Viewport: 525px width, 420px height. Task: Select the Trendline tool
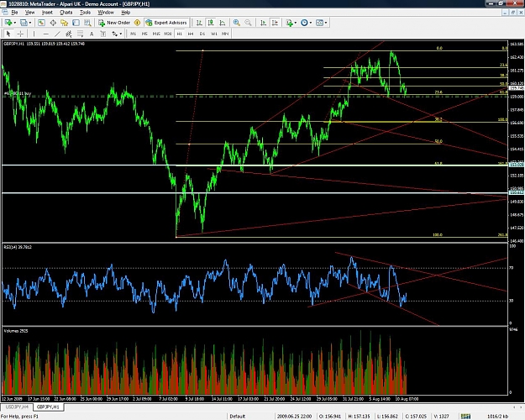(x=57, y=34)
